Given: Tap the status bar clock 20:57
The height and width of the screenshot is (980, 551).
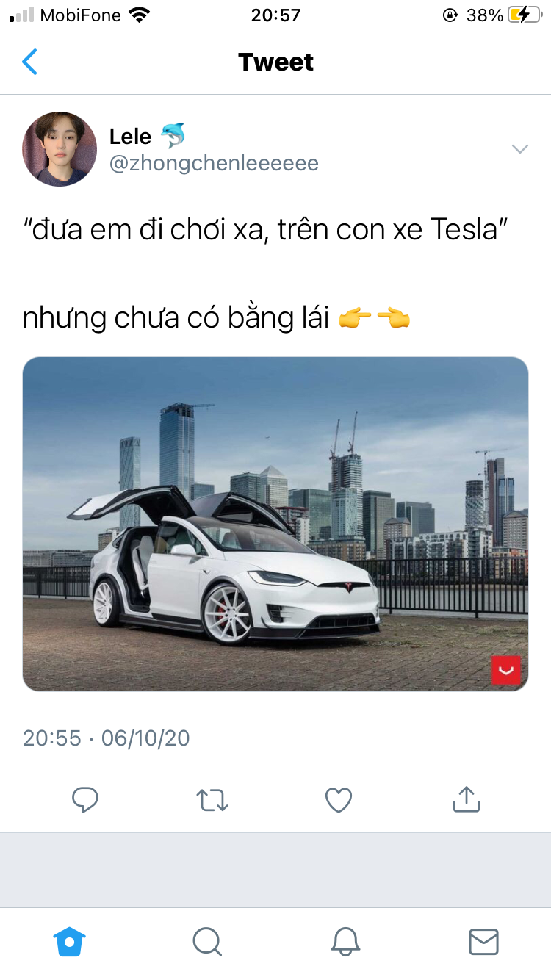Looking at the screenshot, I should point(275,15).
